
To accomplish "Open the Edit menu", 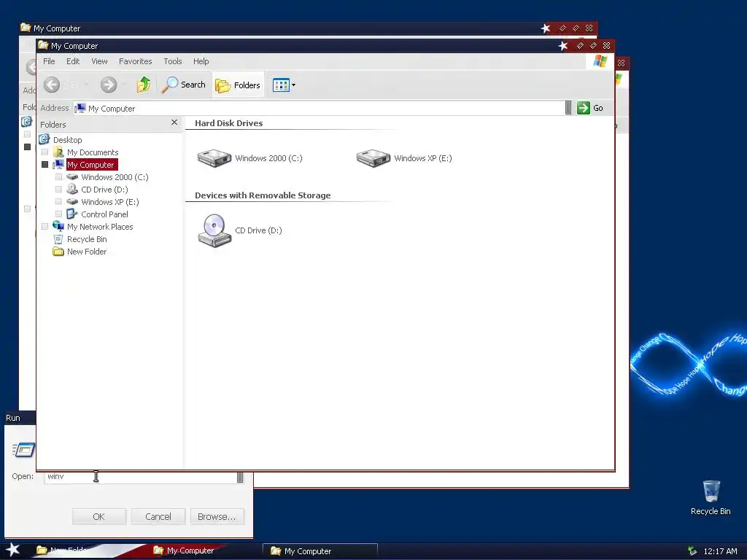I will coord(73,61).
